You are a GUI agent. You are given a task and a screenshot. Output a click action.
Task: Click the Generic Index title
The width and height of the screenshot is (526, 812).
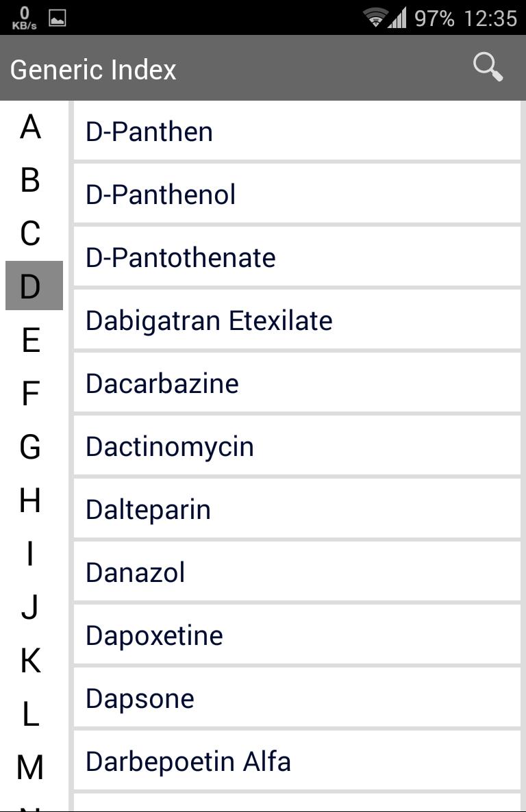(92, 69)
